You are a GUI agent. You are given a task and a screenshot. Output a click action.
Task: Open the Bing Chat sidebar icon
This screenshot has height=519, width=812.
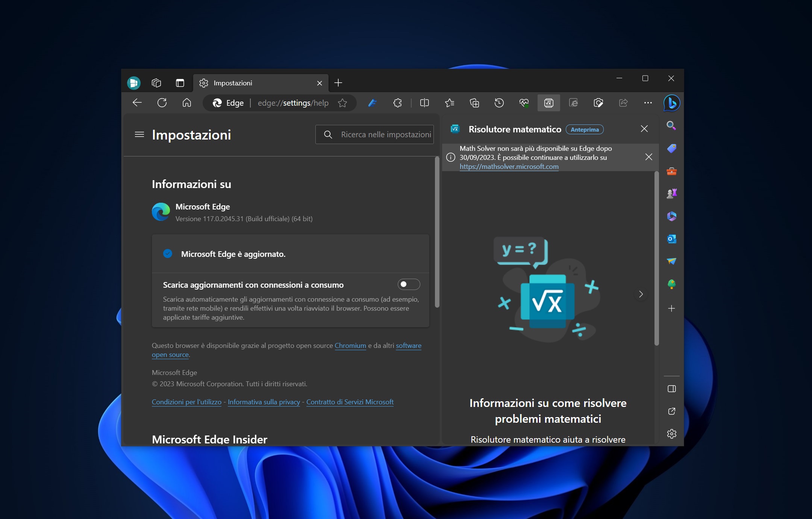(672, 103)
